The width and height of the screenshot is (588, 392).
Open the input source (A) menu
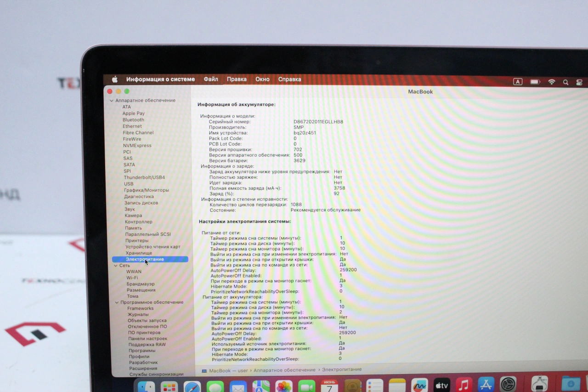(518, 82)
